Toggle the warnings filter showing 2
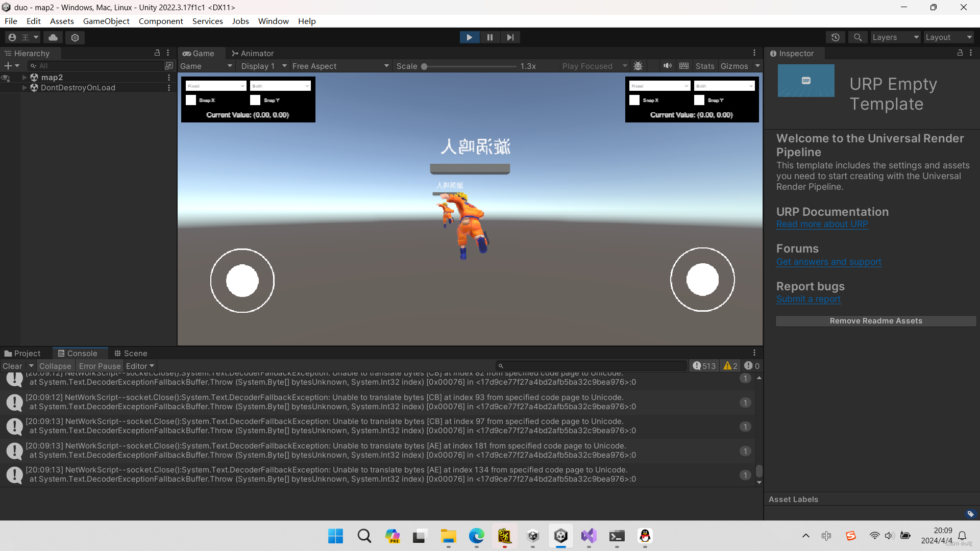980x551 pixels. (730, 366)
